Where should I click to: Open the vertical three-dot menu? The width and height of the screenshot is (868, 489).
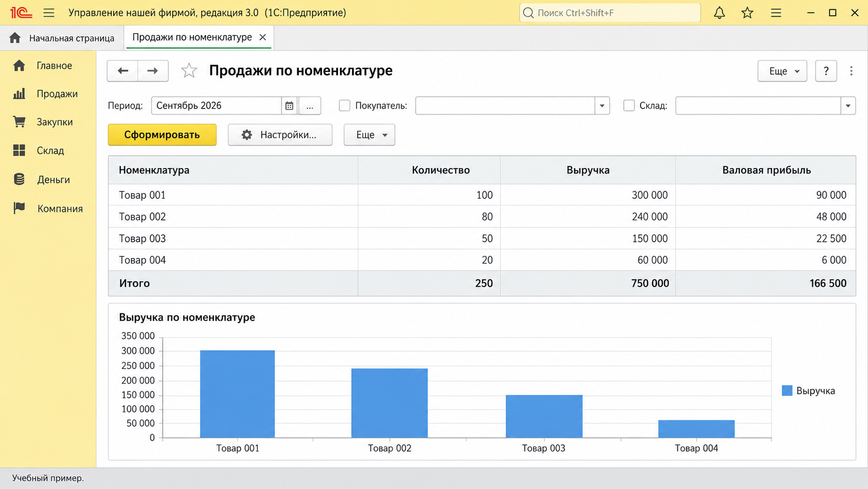pos(851,71)
